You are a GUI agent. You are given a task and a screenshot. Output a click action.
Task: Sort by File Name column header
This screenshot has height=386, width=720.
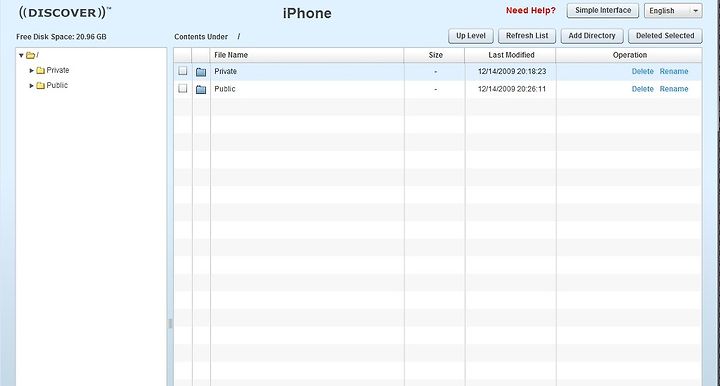click(307, 55)
